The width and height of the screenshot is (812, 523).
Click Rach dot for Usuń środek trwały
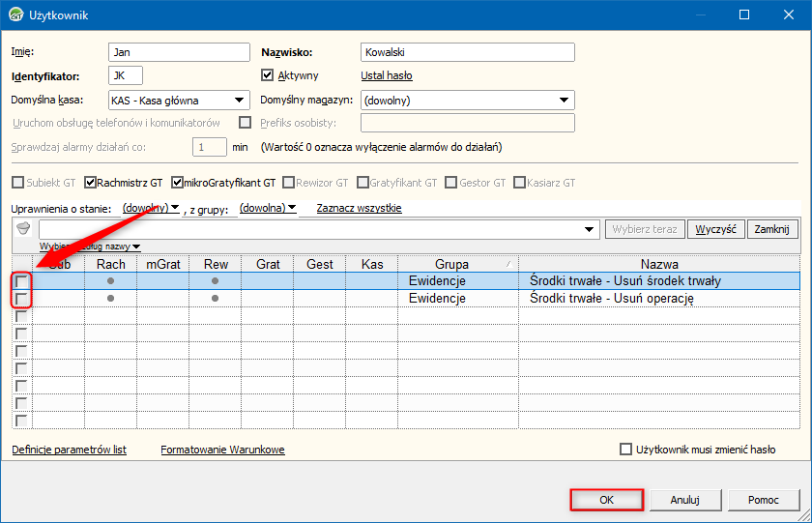click(111, 281)
